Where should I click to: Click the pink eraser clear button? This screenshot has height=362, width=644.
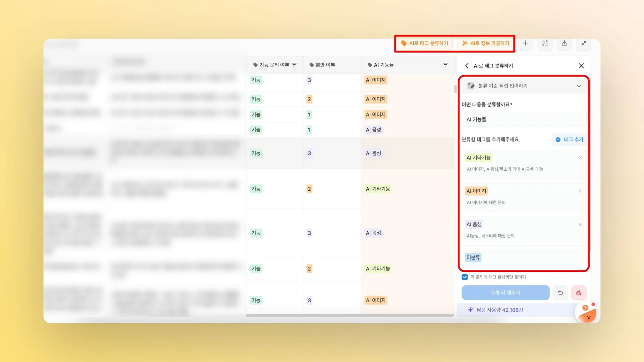click(579, 293)
